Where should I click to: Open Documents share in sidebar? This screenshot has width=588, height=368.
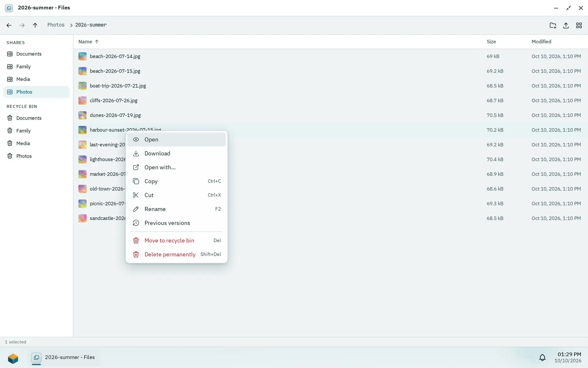pos(36,54)
